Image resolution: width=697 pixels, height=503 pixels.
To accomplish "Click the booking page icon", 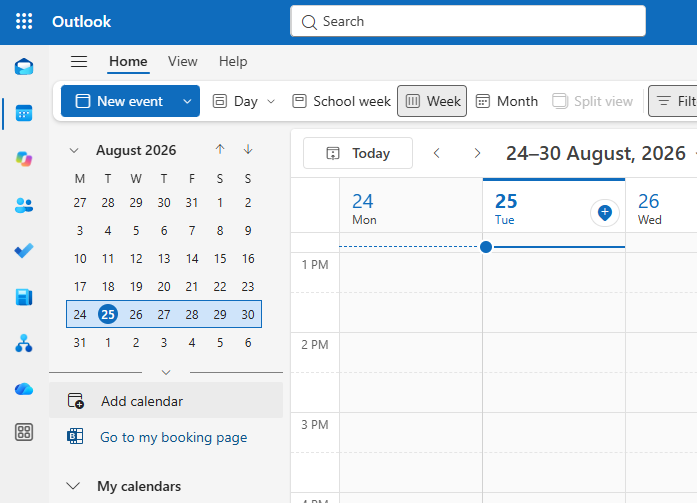I will (75, 436).
